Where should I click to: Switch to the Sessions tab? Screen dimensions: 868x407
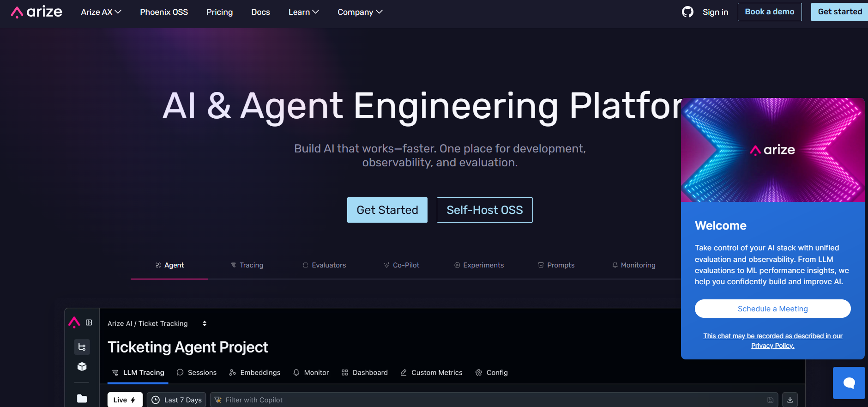point(197,373)
